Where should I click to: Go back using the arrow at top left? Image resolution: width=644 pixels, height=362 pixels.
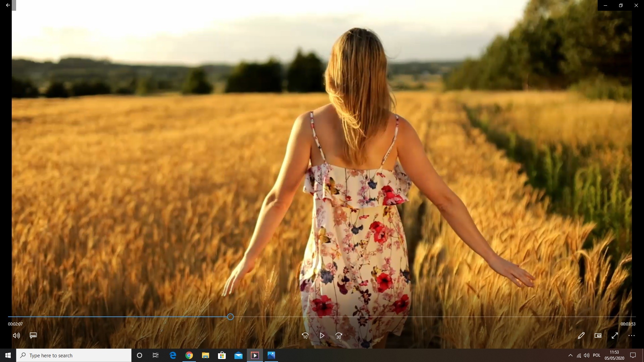click(8, 5)
